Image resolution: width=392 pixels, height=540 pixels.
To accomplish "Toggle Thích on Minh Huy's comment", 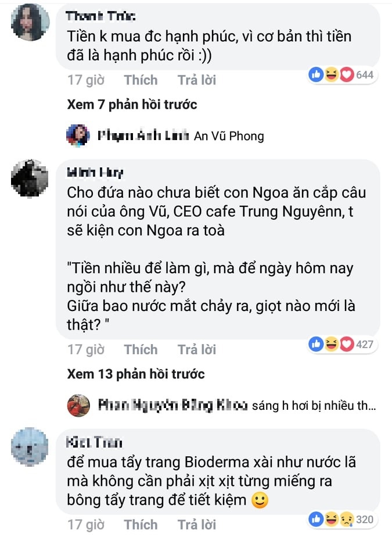I will pos(141,349).
